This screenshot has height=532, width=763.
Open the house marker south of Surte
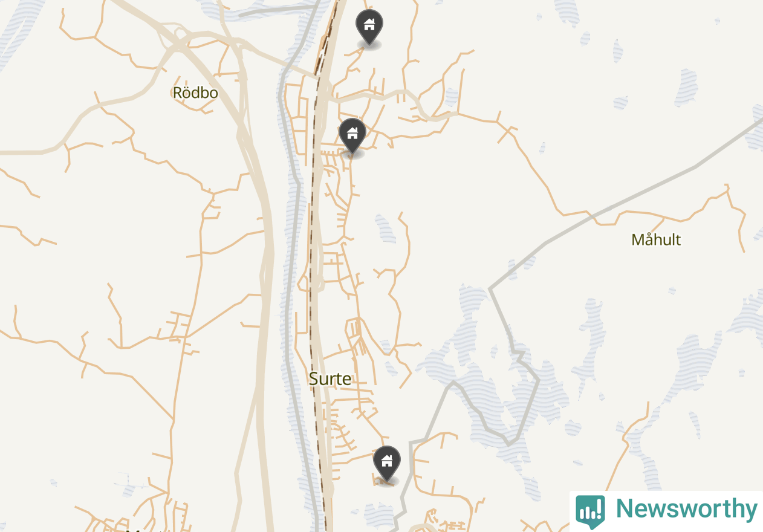point(387,463)
